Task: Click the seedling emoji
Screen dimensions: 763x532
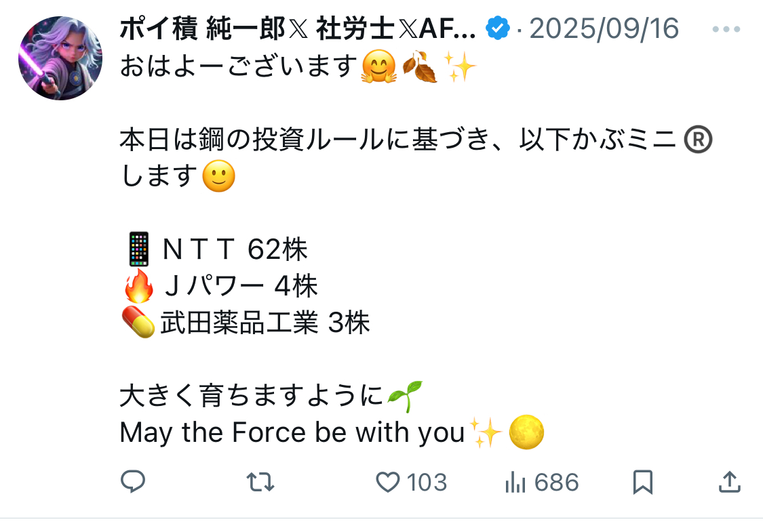Action: coord(405,396)
